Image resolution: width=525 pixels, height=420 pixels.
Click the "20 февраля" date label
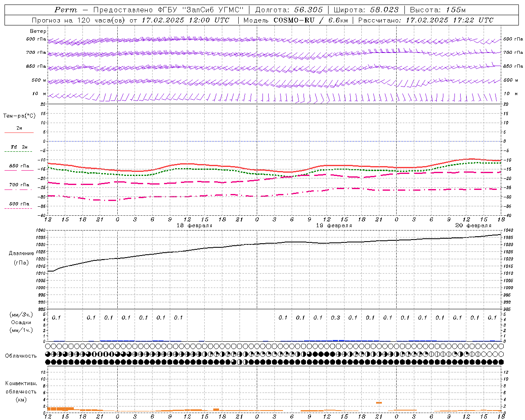tap(473, 226)
